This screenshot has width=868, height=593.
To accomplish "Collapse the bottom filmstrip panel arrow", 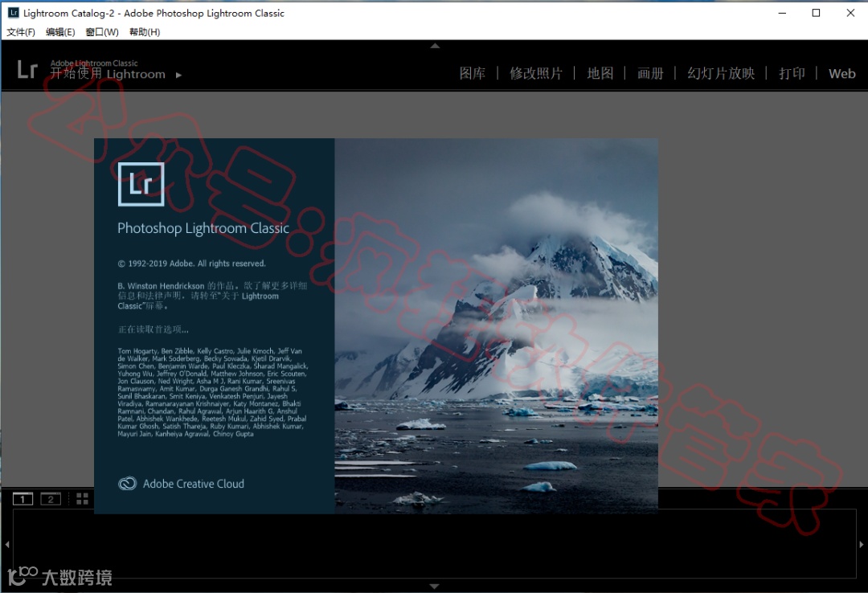I will click(x=435, y=586).
